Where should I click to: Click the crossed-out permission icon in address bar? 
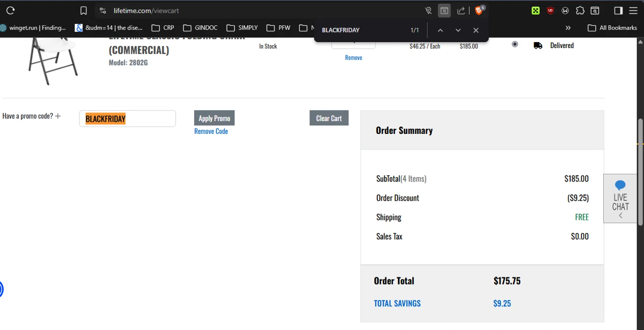[x=428, y=11]
